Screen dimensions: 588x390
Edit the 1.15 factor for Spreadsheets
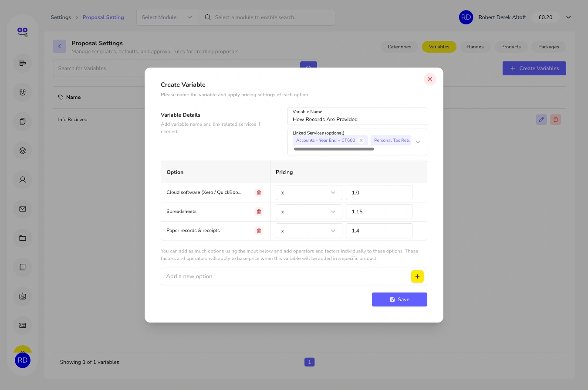[x=379, y=212]
